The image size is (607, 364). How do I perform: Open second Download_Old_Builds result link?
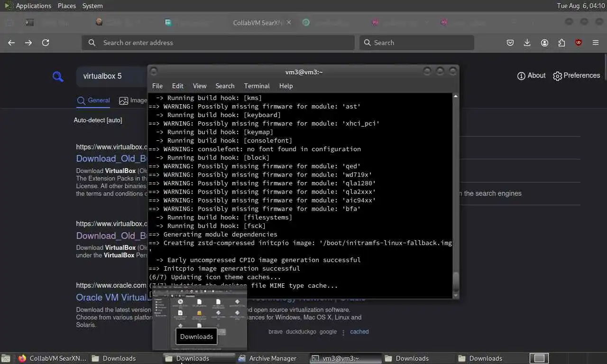pyautogui.click(x=111, y=236)
